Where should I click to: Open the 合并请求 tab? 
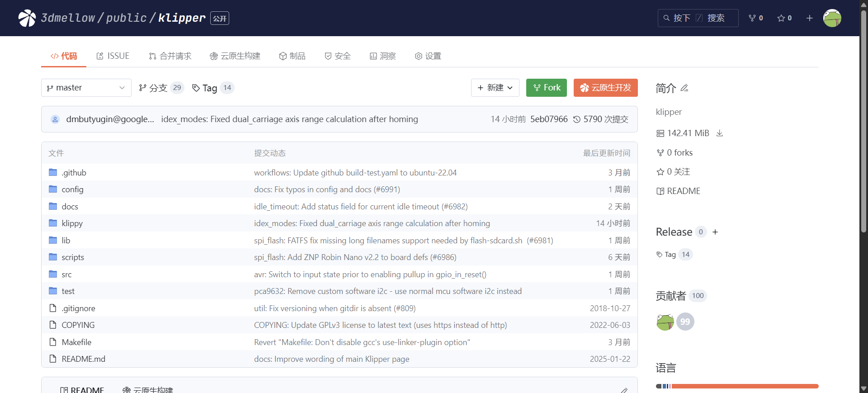pyautogui.click(x=170, y=56)
